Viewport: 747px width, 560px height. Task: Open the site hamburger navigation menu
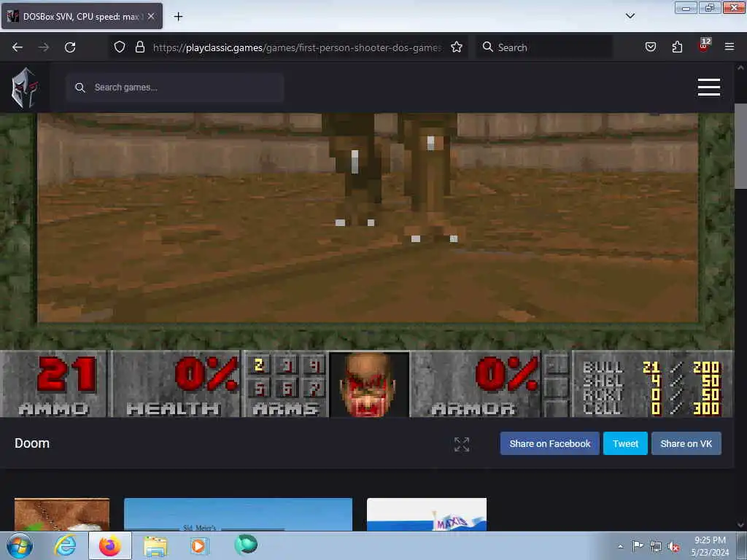(x=708, y=87)
